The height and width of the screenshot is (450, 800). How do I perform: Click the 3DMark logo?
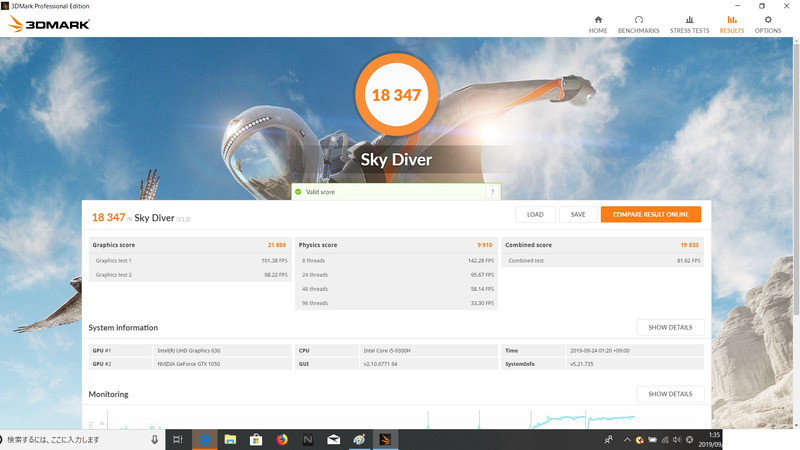click(x=49, y=23)
